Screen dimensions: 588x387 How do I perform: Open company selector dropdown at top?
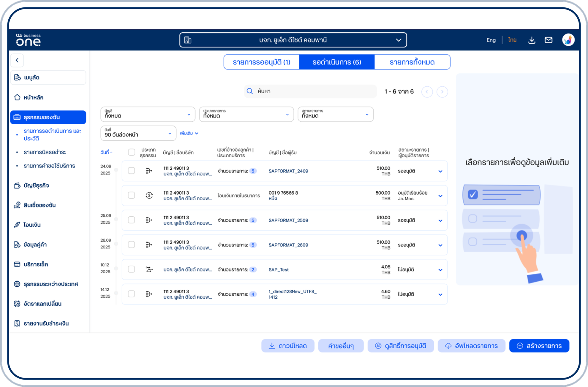tap(293, 40)
